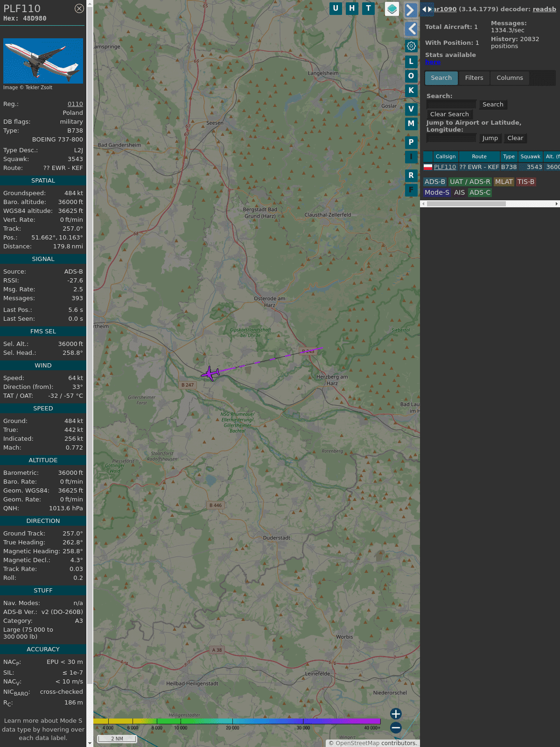The width and height of the screenshot is (560, 747).
Task: Toggle the MLAT source filter
Action: pyautogui.click(x=504, y=182)
